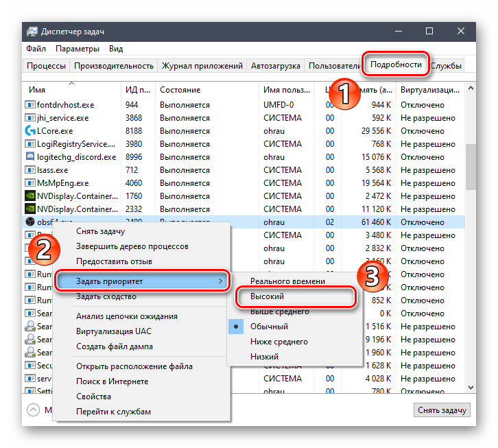Sort by Имя польз... column header

tap(287, 90)
